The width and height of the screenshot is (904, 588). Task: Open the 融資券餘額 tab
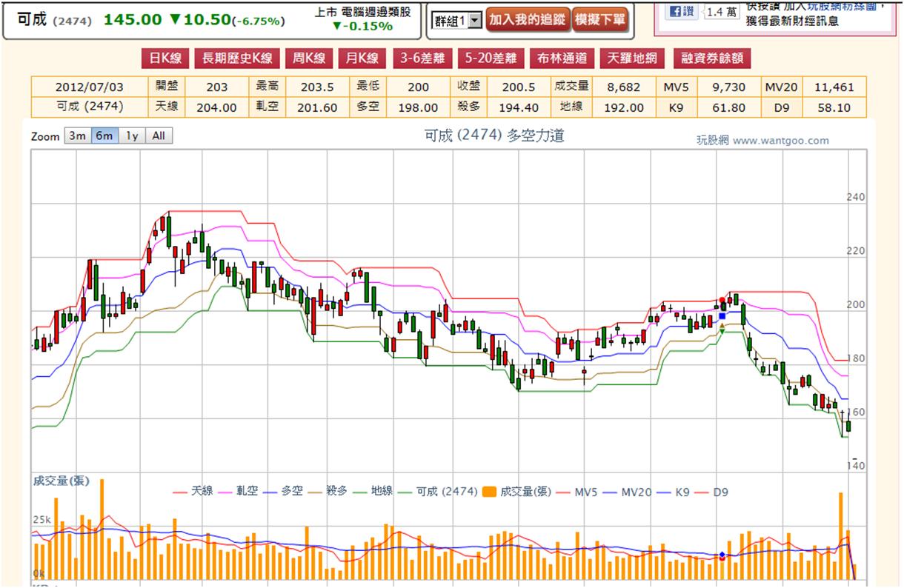[x=708, y=59]
